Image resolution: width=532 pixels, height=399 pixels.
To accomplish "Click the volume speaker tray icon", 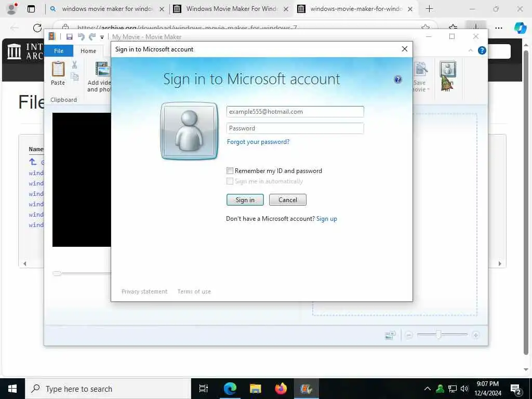I will pyautogui.click(x=464, y=389).
